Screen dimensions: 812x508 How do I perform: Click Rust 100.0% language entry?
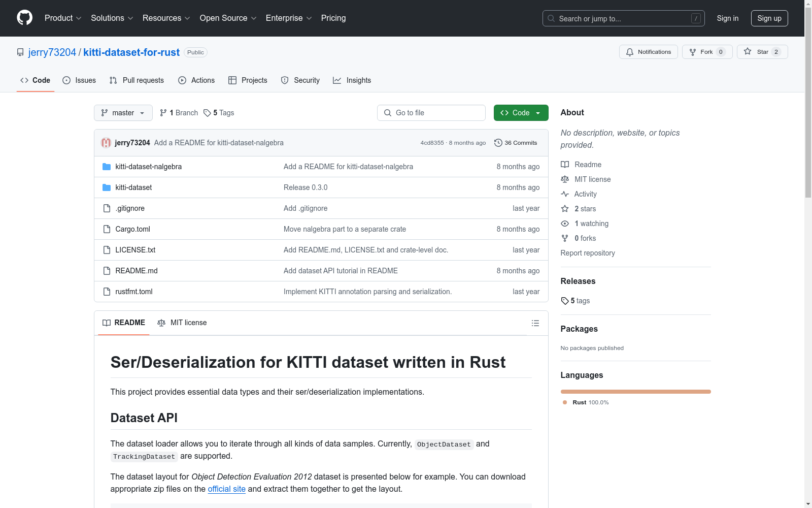pyautogui.click(x=586, y=402)
